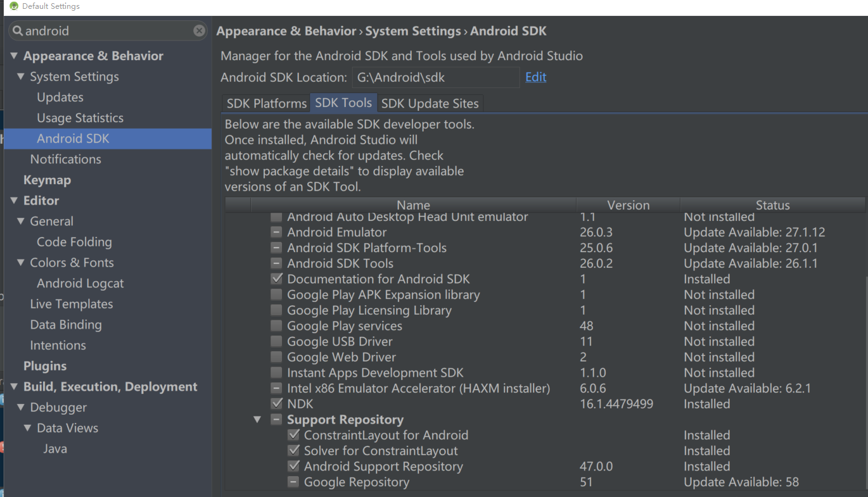Collapse the General node under Editor

[x=21, y=222]
